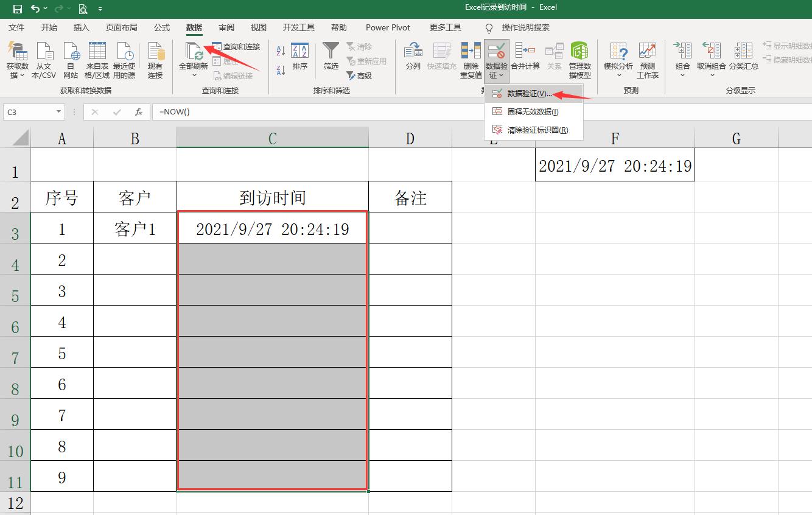Open the Power Pivot tab
Viewport: 812px width, 515px height.
click(388, 27)
